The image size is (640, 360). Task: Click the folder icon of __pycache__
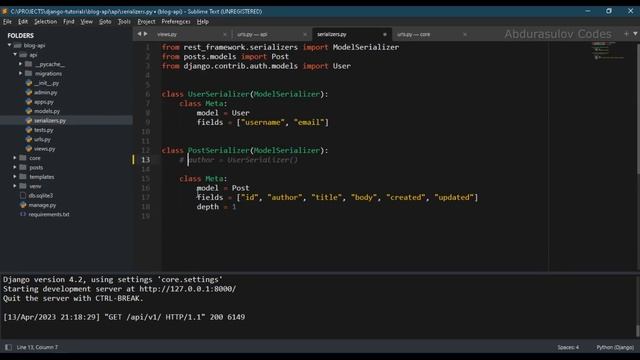point(28,64)
